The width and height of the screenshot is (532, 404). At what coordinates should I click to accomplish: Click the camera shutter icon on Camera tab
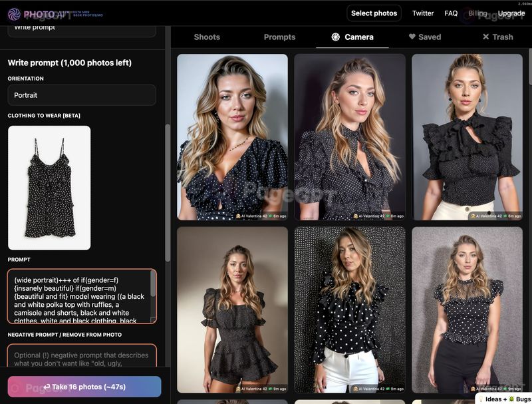coord(336,37)
